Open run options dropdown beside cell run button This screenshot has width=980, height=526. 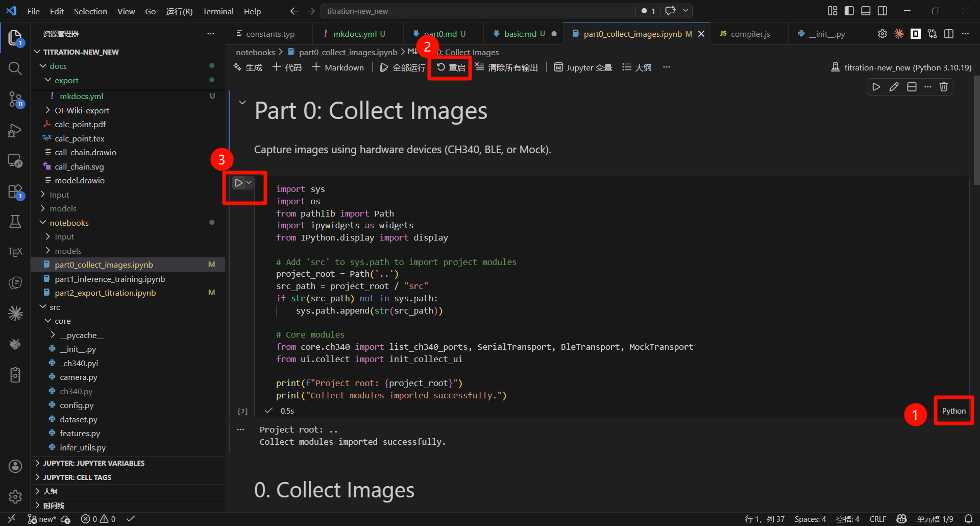[x=249, y=182]
